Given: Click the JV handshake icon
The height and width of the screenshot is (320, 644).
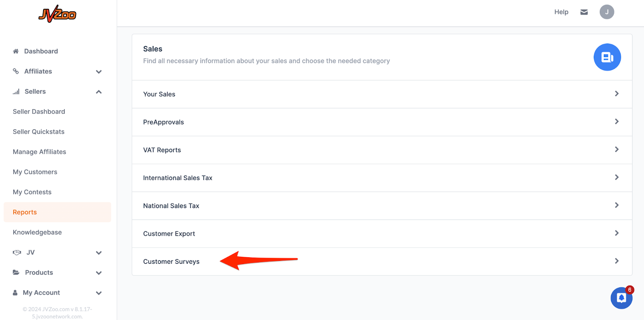Looking at the screenshot, I should click(17, 252).
